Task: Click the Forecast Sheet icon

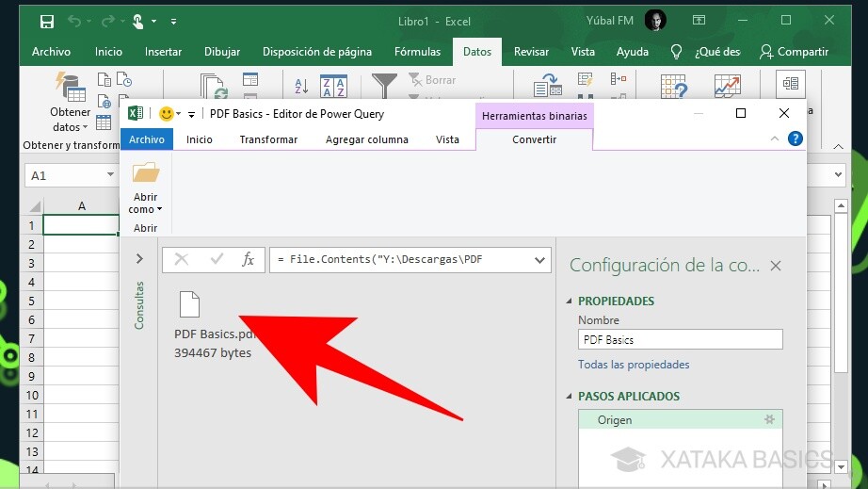Action: (727, 86)
